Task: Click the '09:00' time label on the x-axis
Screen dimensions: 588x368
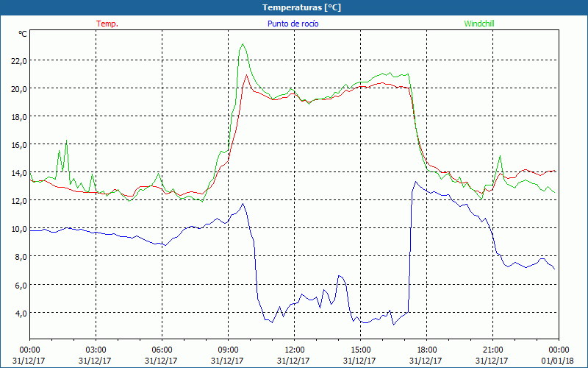Action: (x=228, y=350)
